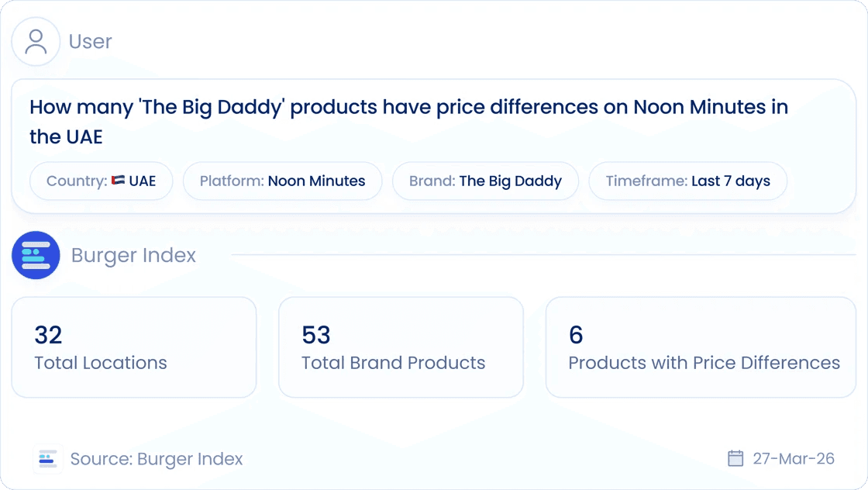Click the number 32 in Total Locations
This screenshot has width=868, height=490.
pyautogui.click(x=48, y=335)
